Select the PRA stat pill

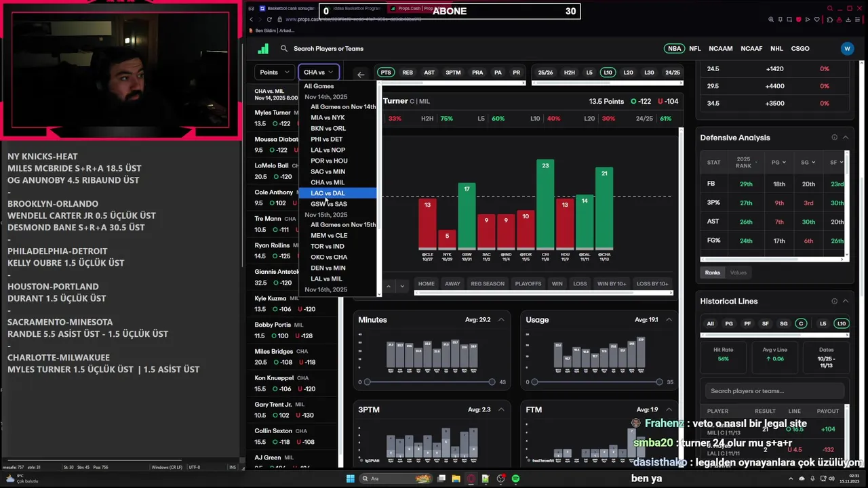tap(477, 73)
